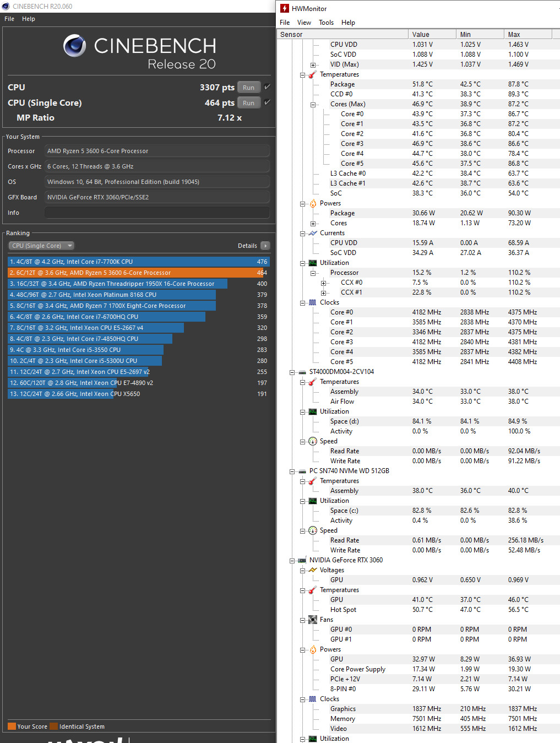Screen dimensions: 560x743
Task: Open HWMonitor File menu
Action: (x=285, y=23)
